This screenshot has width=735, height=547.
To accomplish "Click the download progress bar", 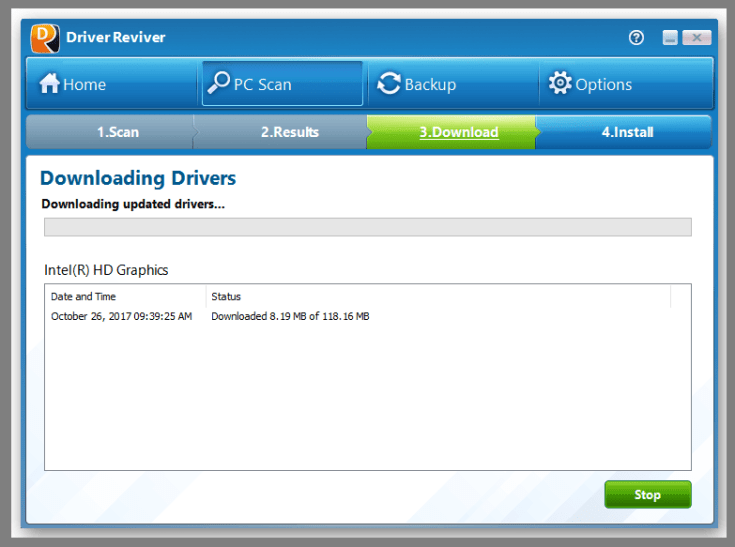I will (368, 227).
